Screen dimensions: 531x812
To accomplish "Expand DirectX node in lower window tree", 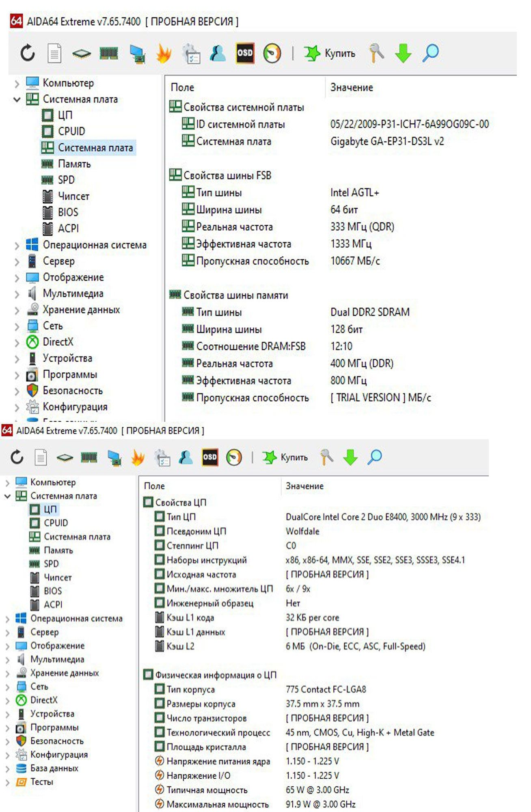I will point(7,701).
